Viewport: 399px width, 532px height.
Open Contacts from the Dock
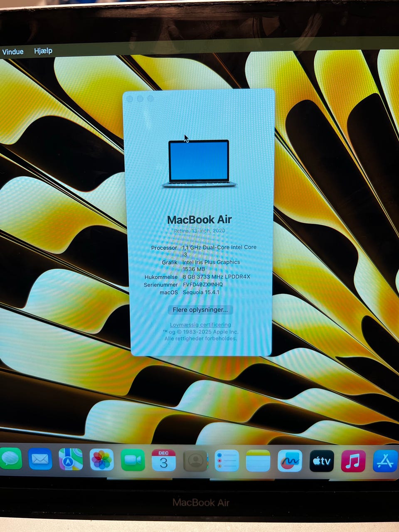[x=195, y=461]
